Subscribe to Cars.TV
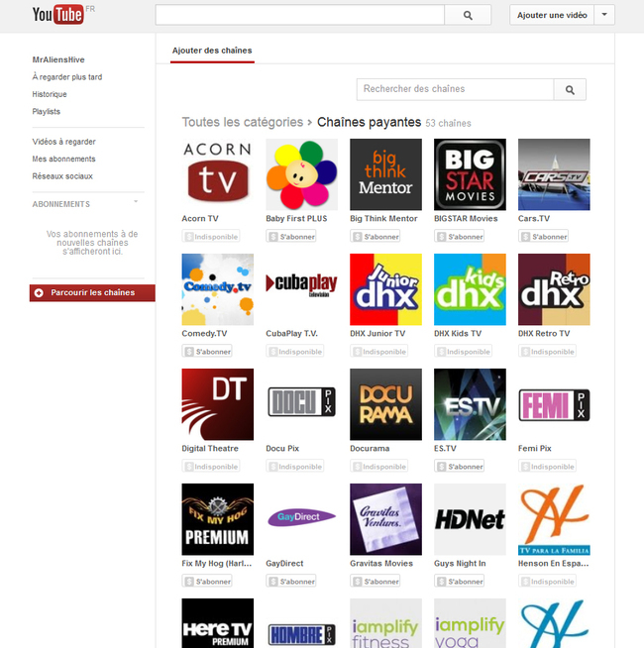 [x=543, y=237]
